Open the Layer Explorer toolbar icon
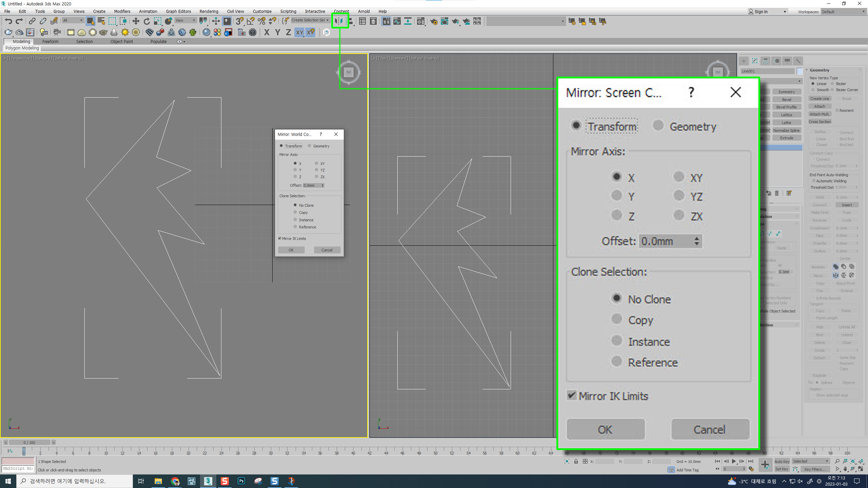 pos(373,21)
